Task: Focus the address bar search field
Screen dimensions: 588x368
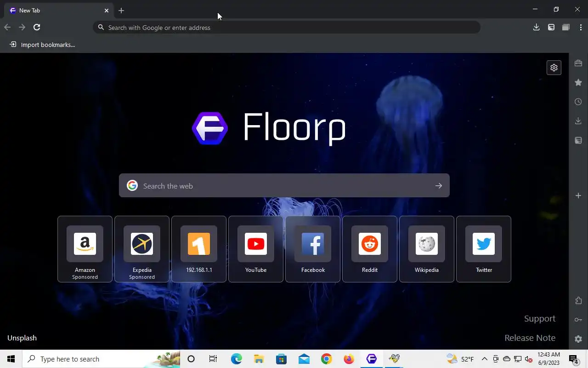Action: [287, 28]
